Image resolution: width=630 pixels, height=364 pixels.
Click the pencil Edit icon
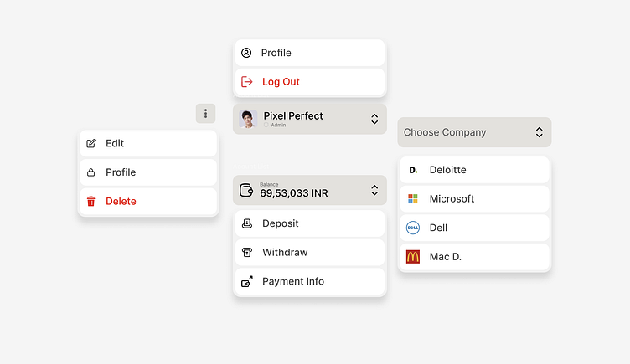point(91,143)
